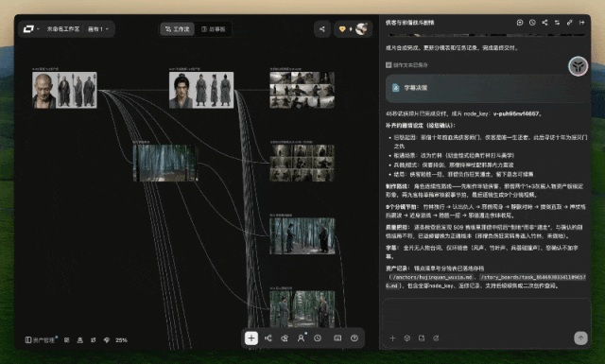
Task: Click the diamond icon beside zoom percentage
Action: point(107,340)
